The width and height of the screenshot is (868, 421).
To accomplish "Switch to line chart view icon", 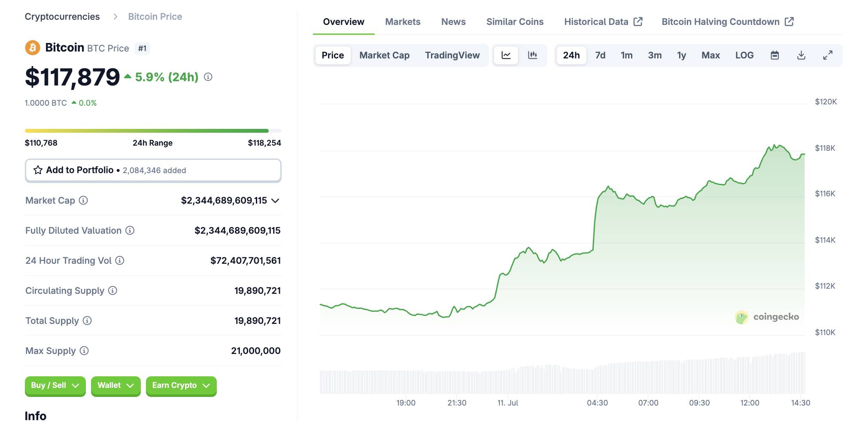I will coord(506,55).
